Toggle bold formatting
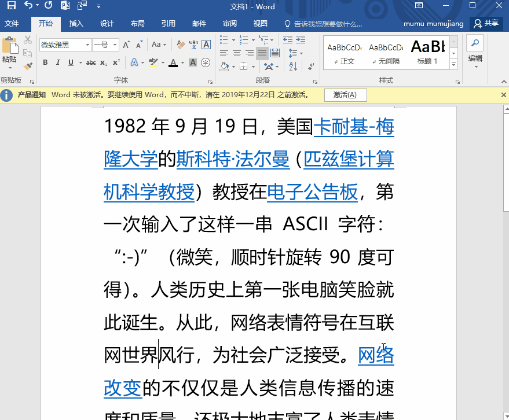The height and width of the screenshot is (420, 509). (45, 62)
